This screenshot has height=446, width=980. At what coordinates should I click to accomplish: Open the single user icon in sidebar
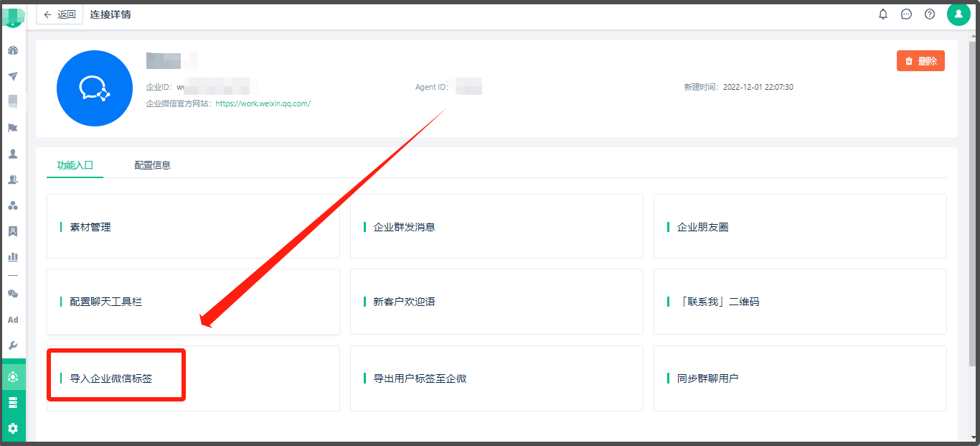click(x=13, y=154)
